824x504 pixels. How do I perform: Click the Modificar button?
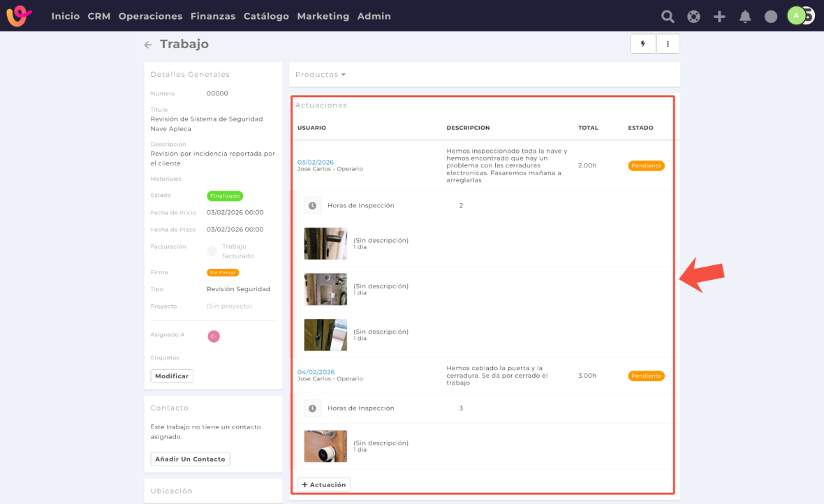point(172,376)
